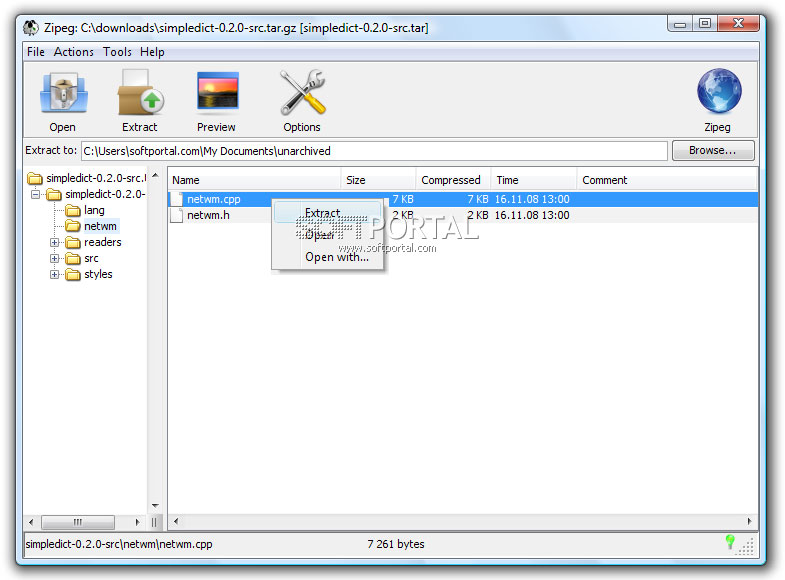Screen dimensions: 785x580
Task: Select the netwm.cpp file icon
Action: (x=176, y=199)
